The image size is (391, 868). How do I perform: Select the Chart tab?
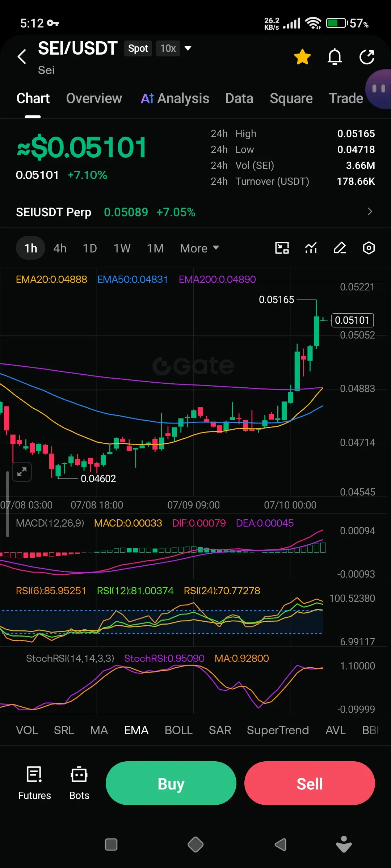coord(33,98)
